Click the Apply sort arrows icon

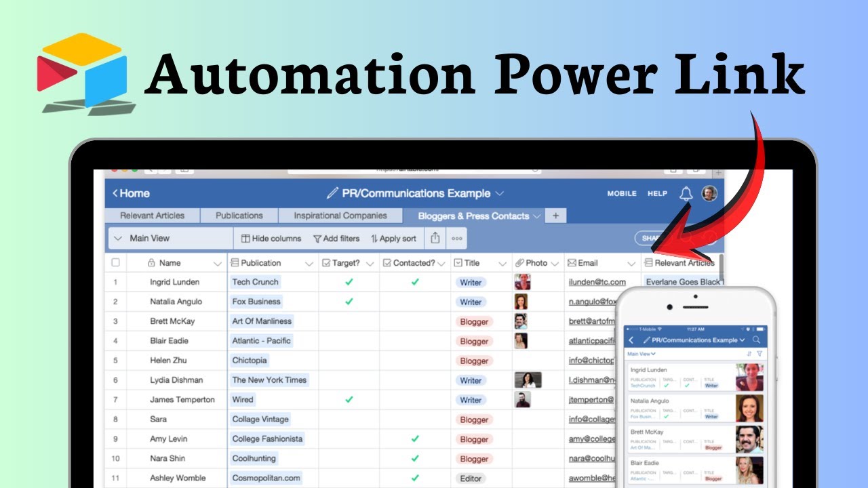[x=374, y=239]
